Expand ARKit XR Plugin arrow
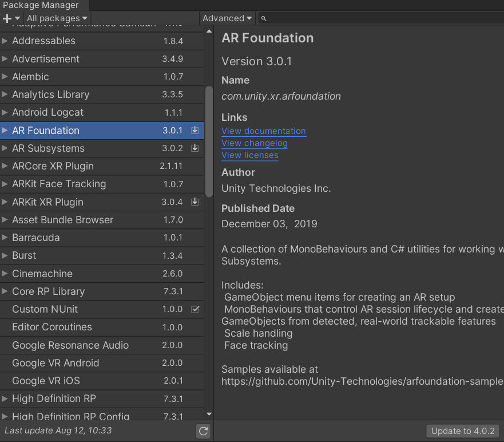Screen dimensions: 504x442 (x=5, y=202)
